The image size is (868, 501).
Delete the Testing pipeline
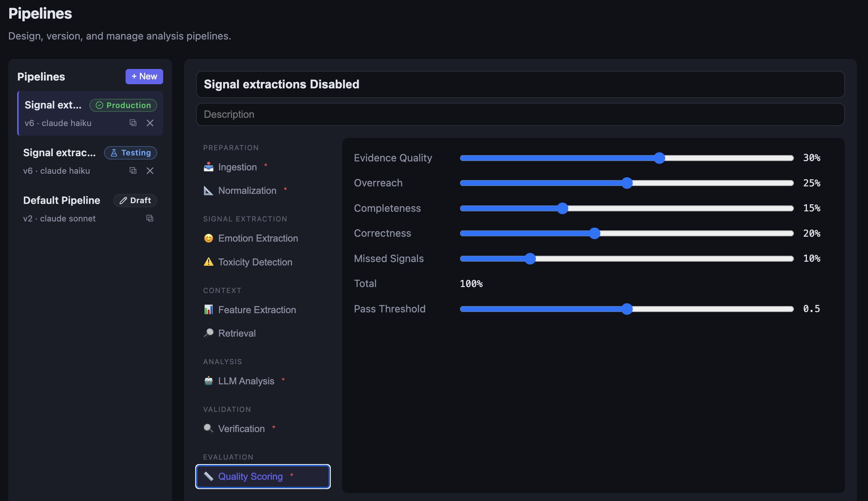coord(150,171)
